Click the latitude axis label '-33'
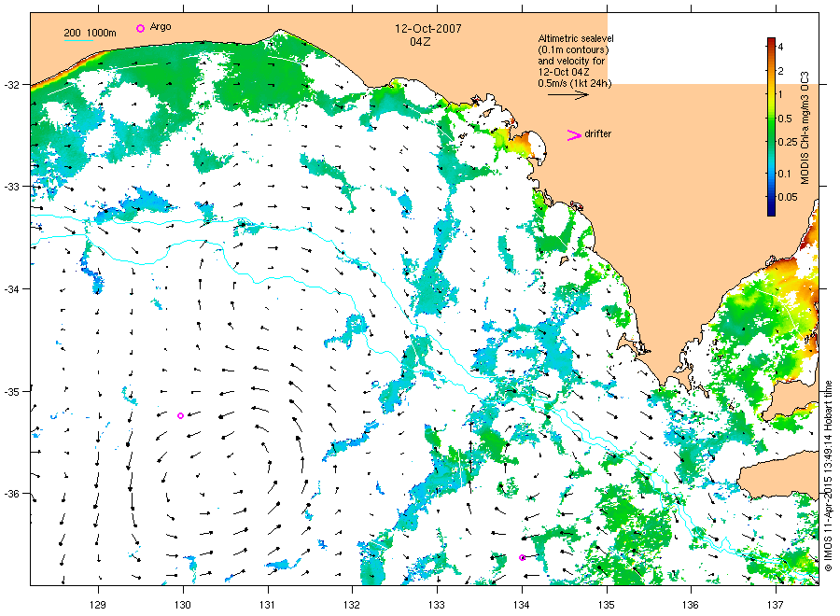The width and height of the screenshot is (840, 616). pyautogui.click(x=12, y=187)
